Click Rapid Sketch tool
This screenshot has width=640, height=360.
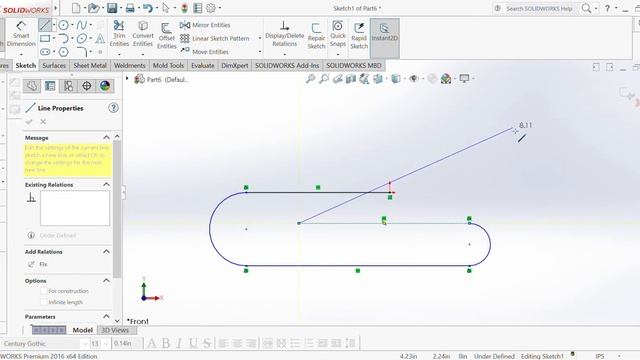click(359, 36)
